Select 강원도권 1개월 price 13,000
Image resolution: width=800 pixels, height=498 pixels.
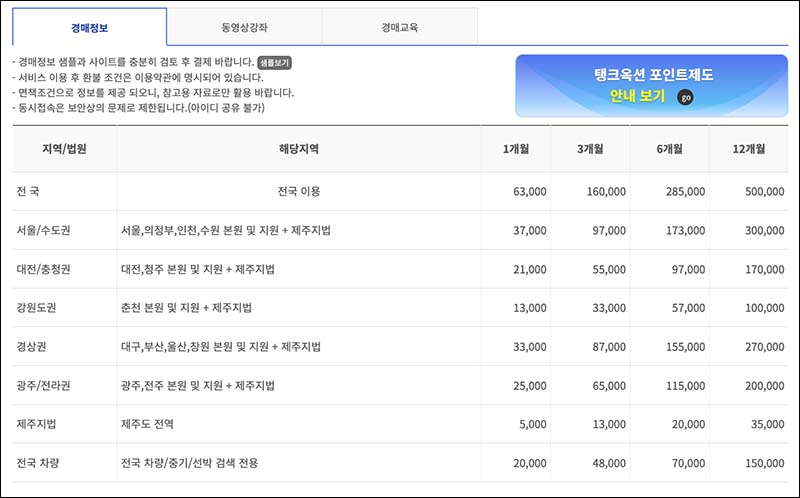tap(528, 308)
